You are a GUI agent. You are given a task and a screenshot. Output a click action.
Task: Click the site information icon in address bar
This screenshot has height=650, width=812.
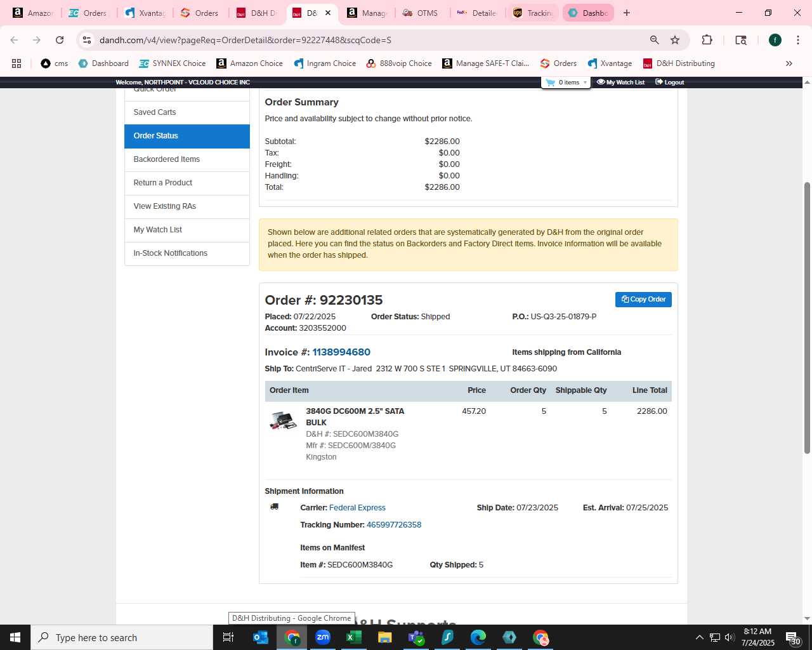(87, 40)
